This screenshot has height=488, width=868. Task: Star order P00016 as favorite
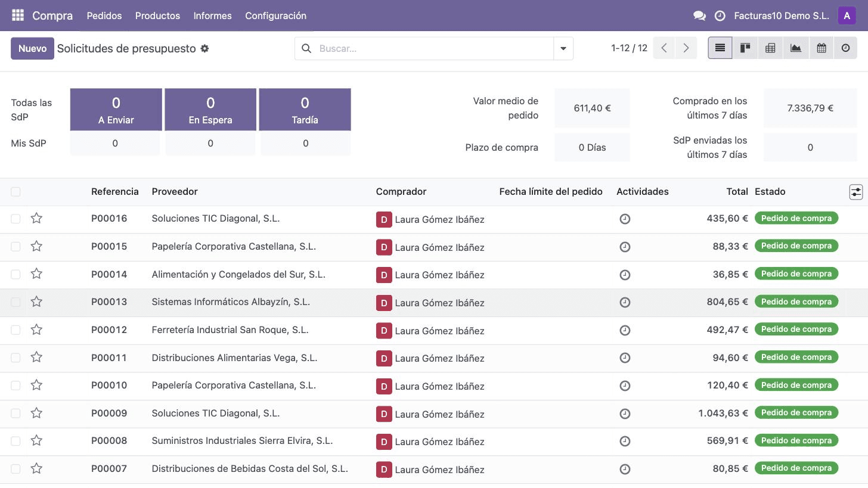(36, 218)
